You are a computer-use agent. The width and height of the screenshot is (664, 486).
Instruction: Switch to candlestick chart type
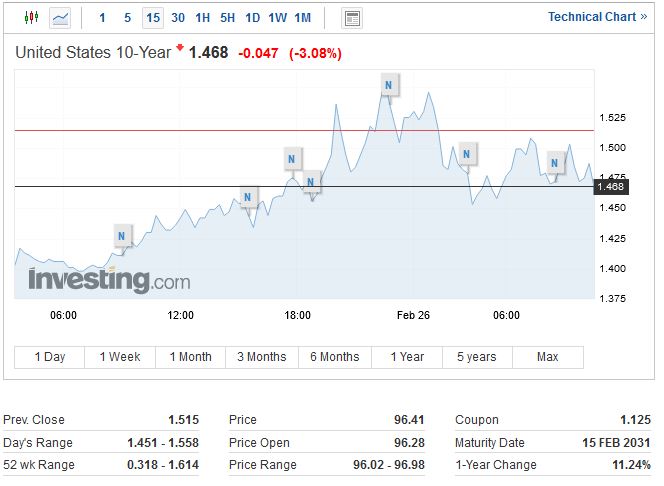(30, 18)
